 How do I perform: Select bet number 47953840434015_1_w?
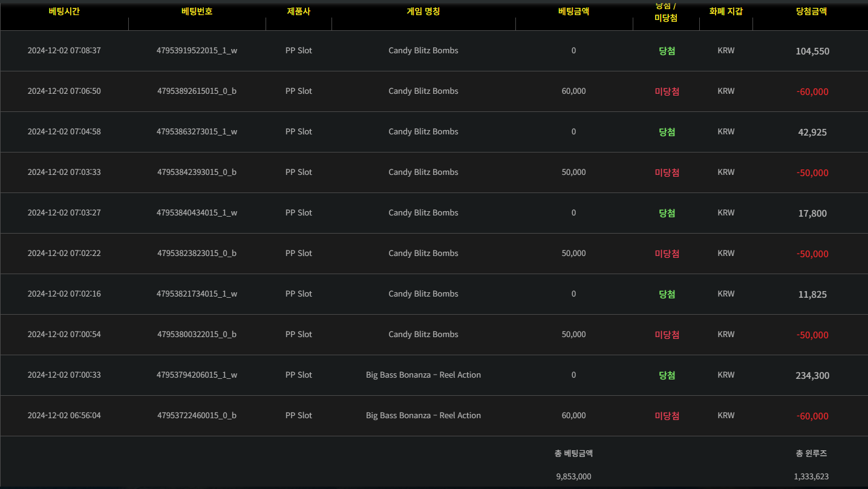(197, 213)
